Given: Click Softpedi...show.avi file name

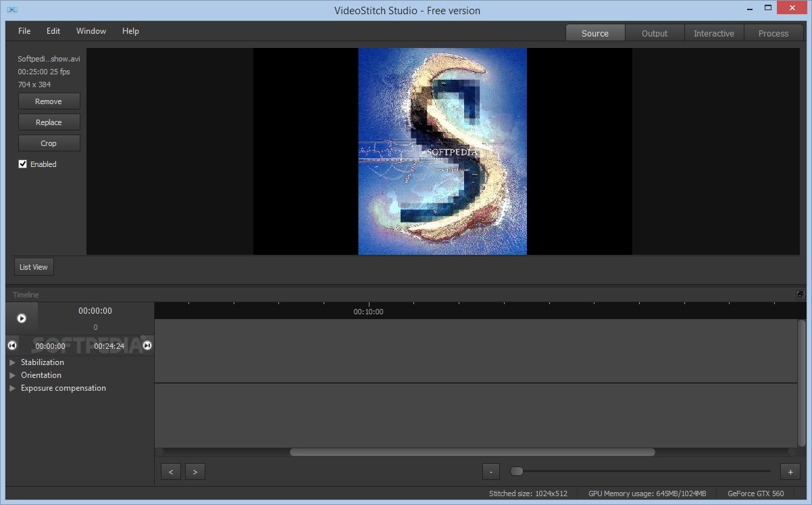Looking at the screenshot, I should point(49,59).
